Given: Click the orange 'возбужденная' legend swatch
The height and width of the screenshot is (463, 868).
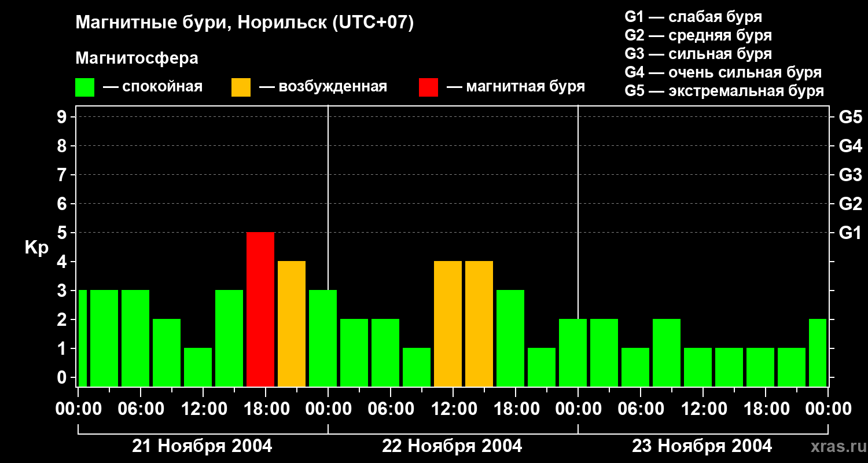Looking at the screenshot, I should pos(241,87).
